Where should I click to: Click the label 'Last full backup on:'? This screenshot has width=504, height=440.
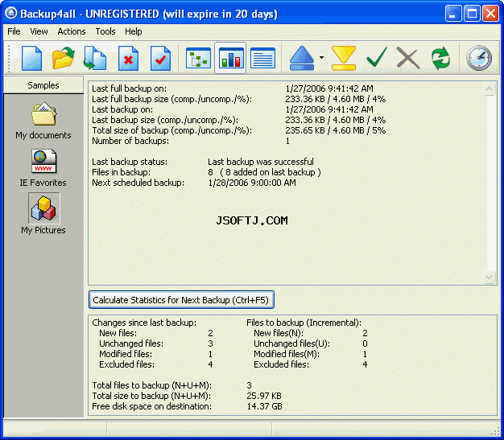[x=129, y=88]
